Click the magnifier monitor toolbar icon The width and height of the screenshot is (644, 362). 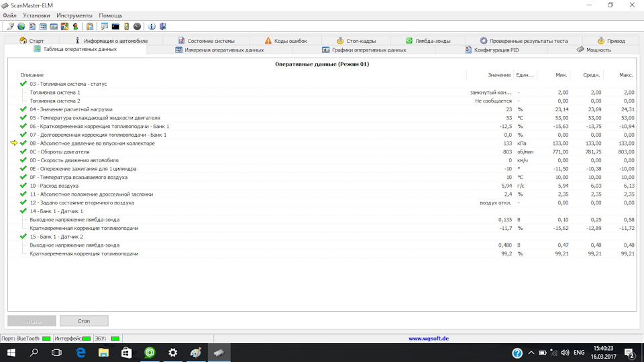[x=105, y=26]
